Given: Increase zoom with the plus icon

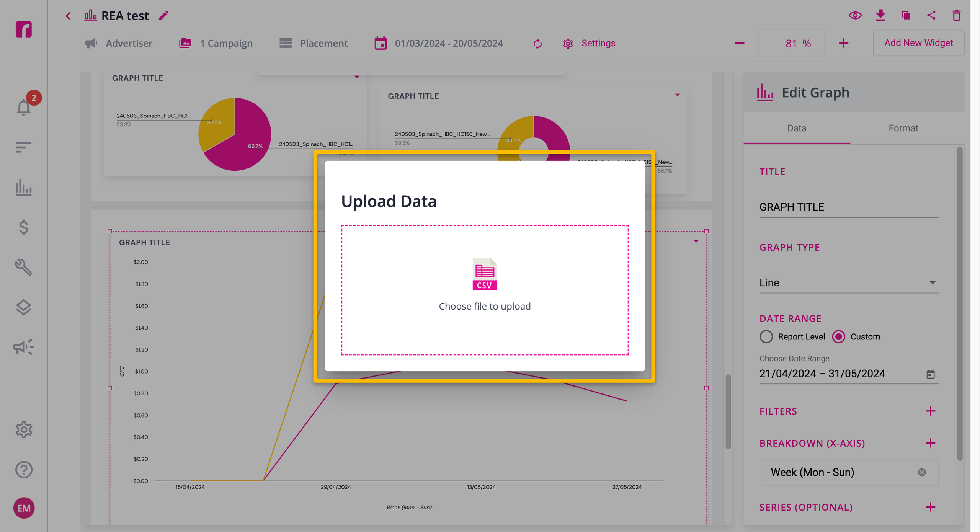Looking at the screenshot, I should pyautogui.click(x=844, y=43).
